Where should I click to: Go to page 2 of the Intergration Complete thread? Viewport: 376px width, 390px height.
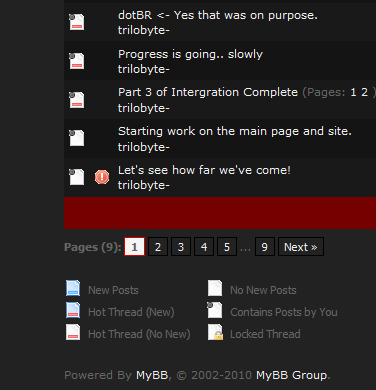click(x=364, y=92)
